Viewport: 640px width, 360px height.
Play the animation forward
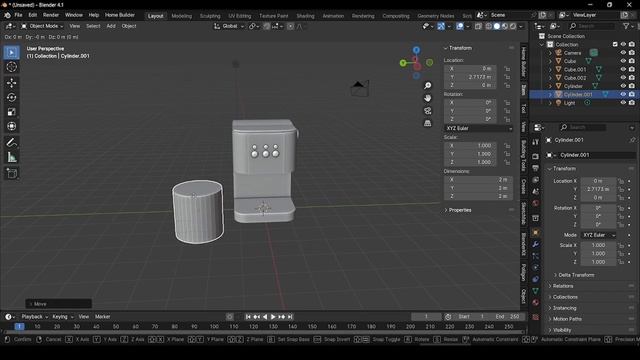click(x=273, y=317)
